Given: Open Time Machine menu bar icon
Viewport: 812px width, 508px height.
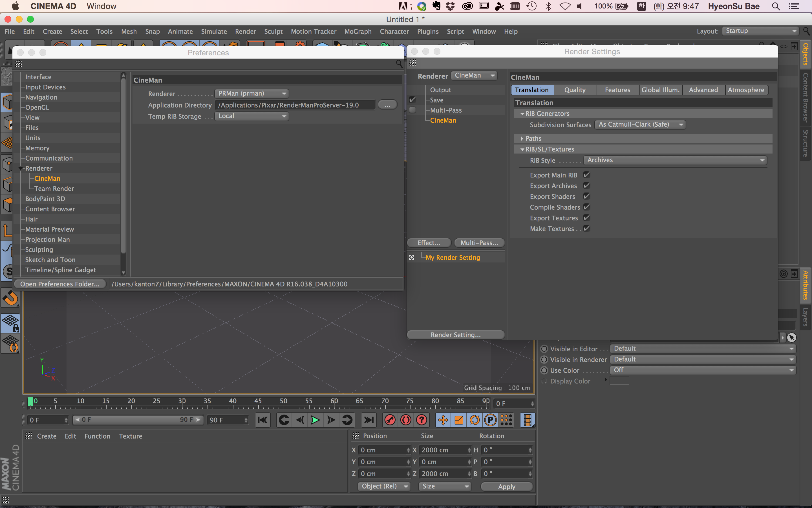Looking at the screenshot, I should [531, 6].
